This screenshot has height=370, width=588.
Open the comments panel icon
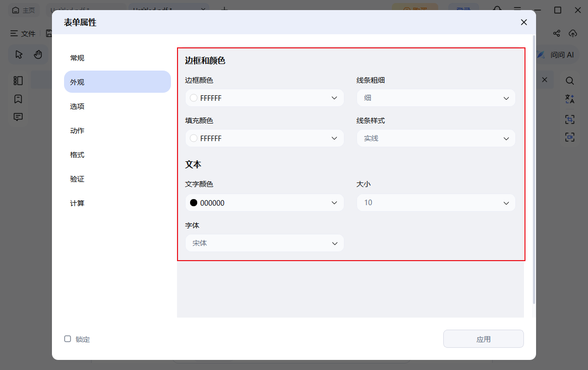[x=18, y=117]
